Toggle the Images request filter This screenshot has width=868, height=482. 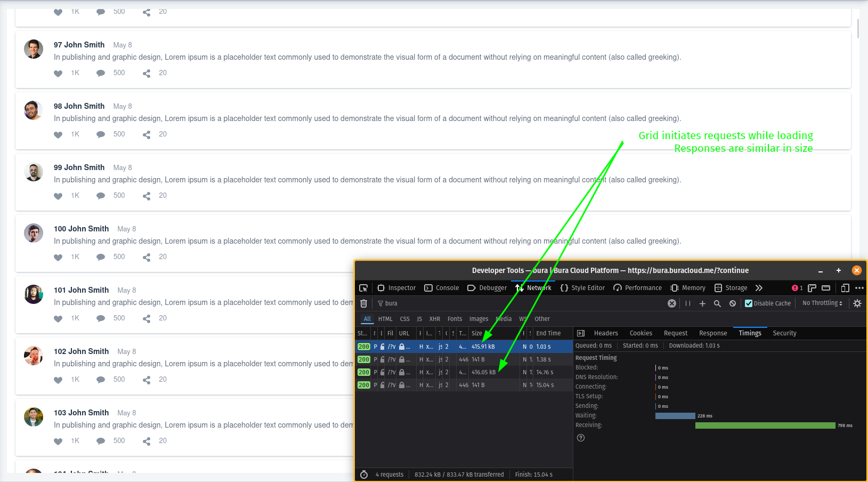pyautogui.click(x=478, y=319)
